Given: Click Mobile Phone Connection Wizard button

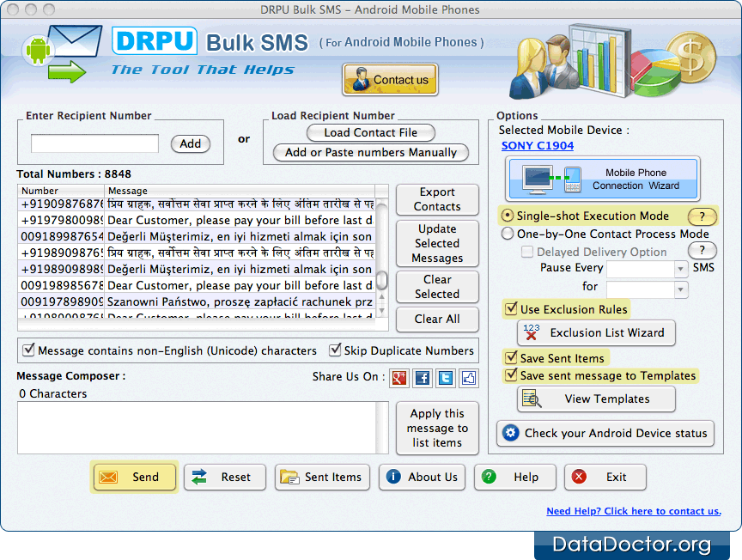Looking at the screenshot, I should point(603,179).
